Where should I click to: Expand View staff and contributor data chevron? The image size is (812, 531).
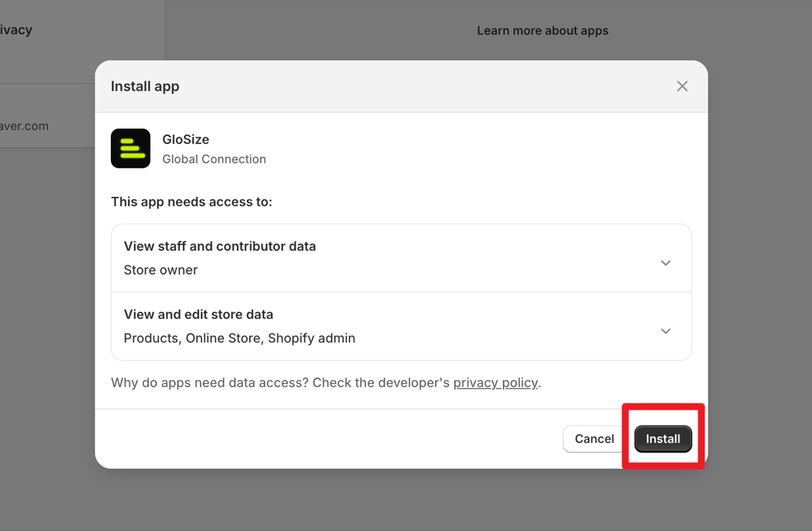666,262
